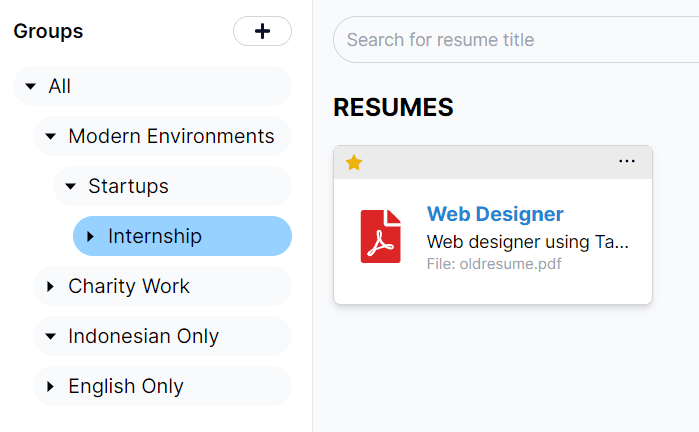
Task: Focus the resume title search field
Action: pos(516,40)
